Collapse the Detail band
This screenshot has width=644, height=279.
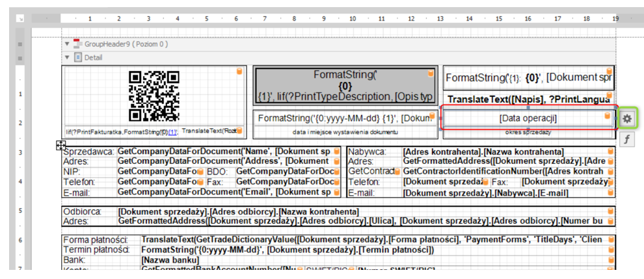coord(67,57)
